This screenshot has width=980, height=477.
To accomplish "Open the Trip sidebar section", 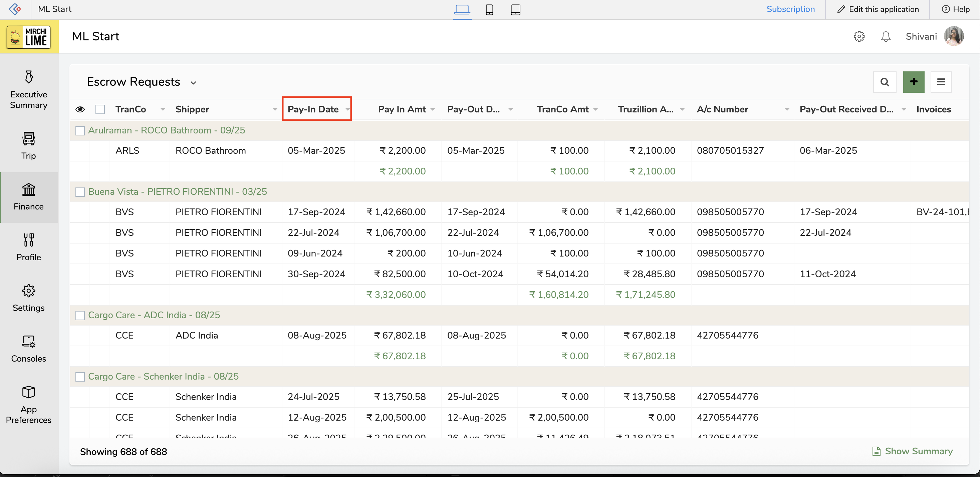I will (x=28, y=146).
